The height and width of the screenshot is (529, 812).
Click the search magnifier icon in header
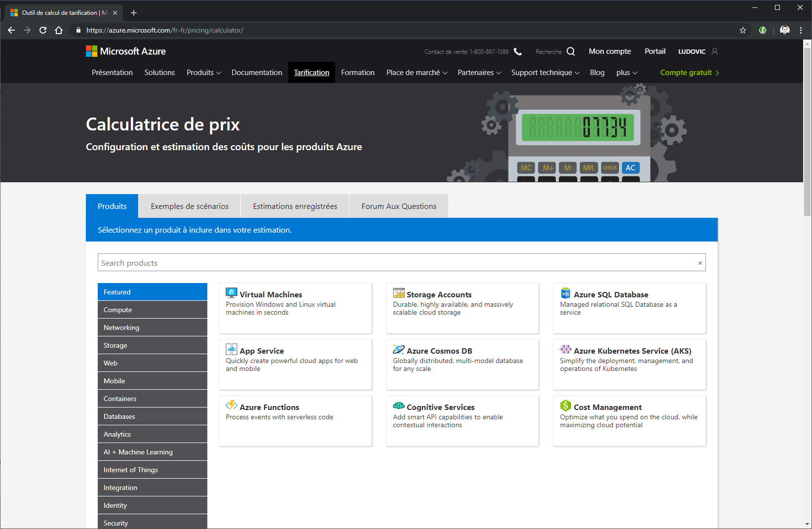(x=571, y=51)
